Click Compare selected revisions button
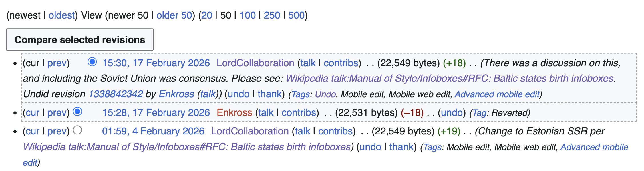Image resolution: width=644 pixels, height=171 pixels. pos(80,40)
